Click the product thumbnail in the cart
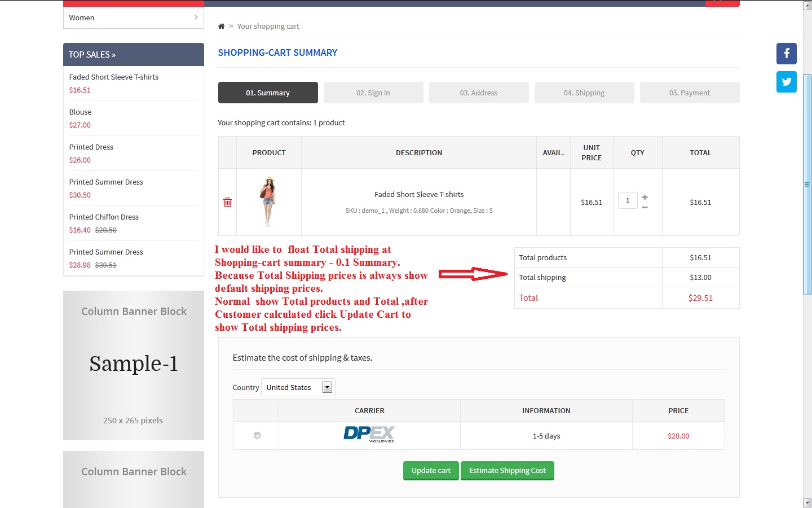Image resolution: width=812 pixels, height=508 pixels. (x=268, y=202)
